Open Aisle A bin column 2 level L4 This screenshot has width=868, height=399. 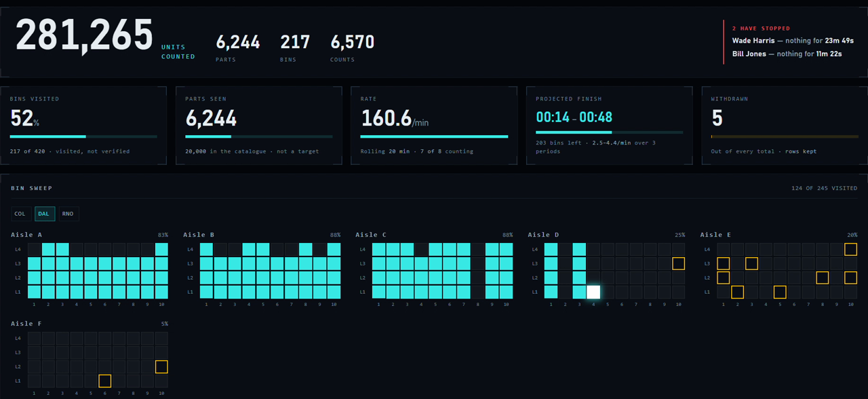coord(48,249)
